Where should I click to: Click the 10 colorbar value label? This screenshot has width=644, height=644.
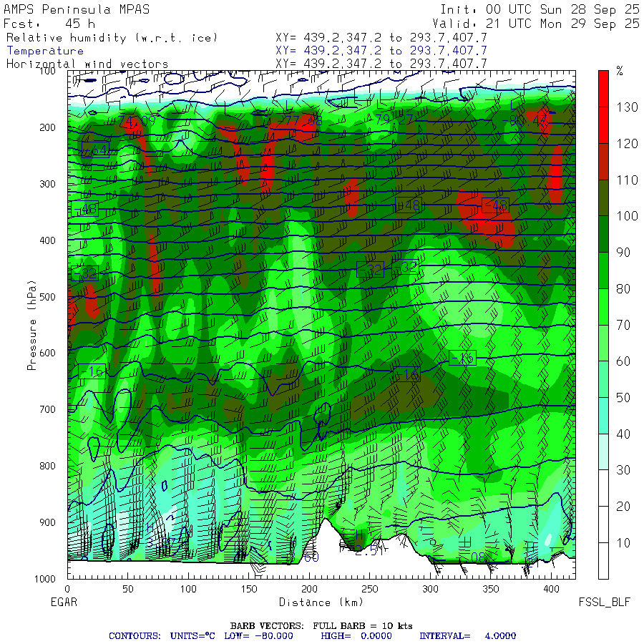tap(623, 542)
